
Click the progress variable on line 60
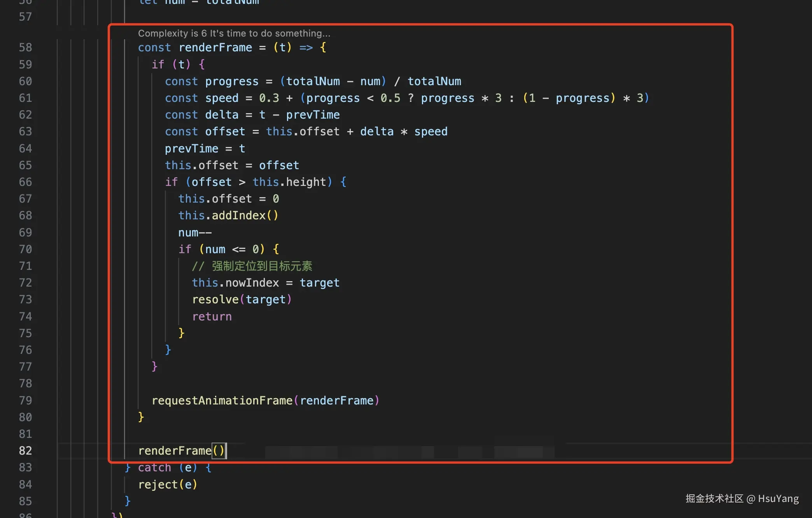pyautogui.click(x=232, y=81)
